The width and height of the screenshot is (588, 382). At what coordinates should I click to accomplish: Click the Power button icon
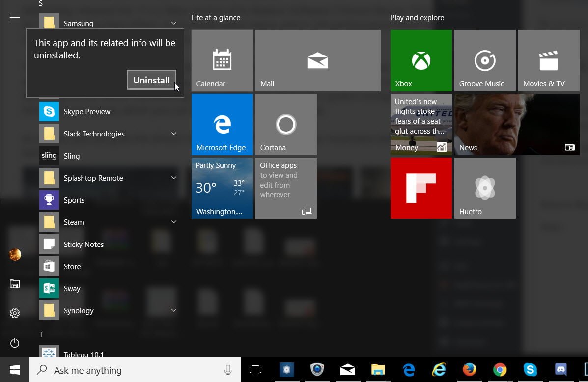point(15,343)
